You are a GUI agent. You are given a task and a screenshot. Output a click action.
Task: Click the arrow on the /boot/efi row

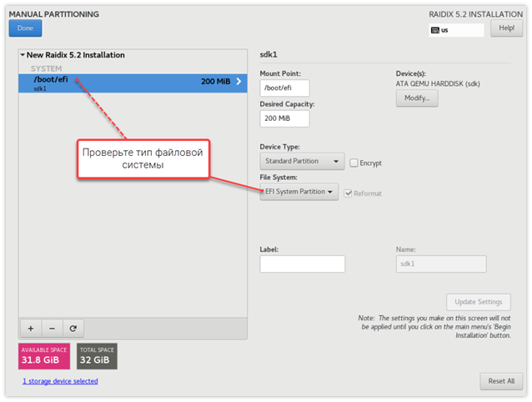click(x=239, y=82)
